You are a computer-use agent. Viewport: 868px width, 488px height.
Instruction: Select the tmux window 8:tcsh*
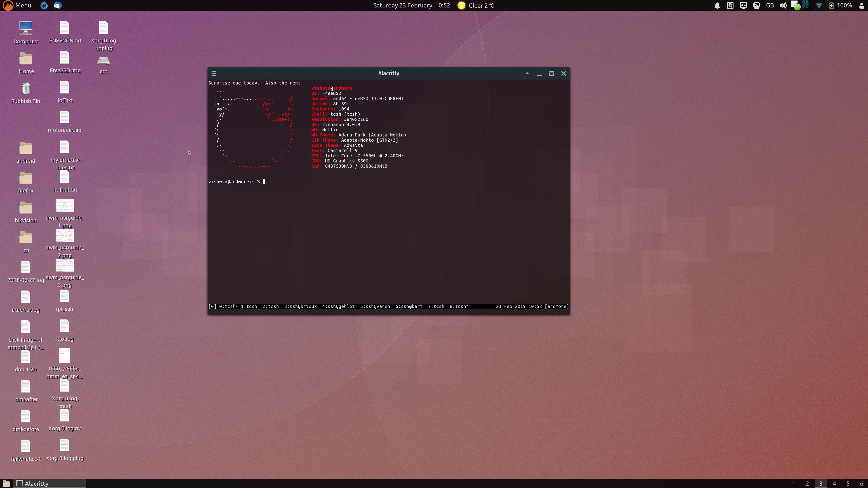(459, 307)
